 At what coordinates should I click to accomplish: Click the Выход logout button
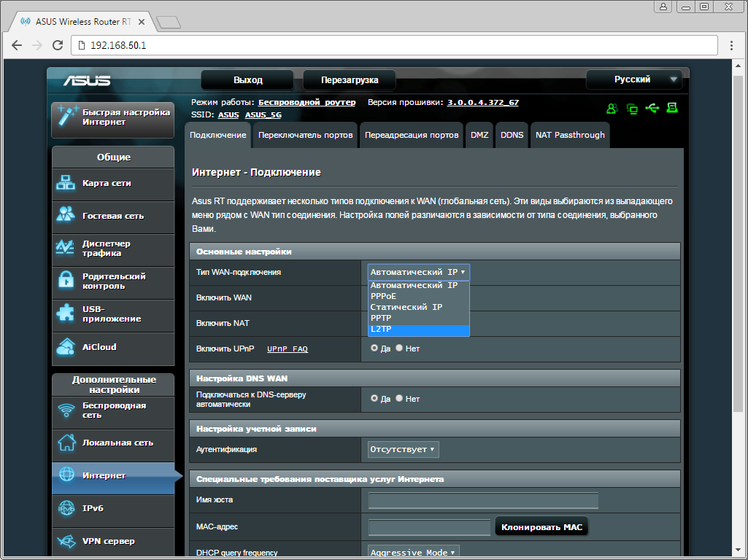247,80
